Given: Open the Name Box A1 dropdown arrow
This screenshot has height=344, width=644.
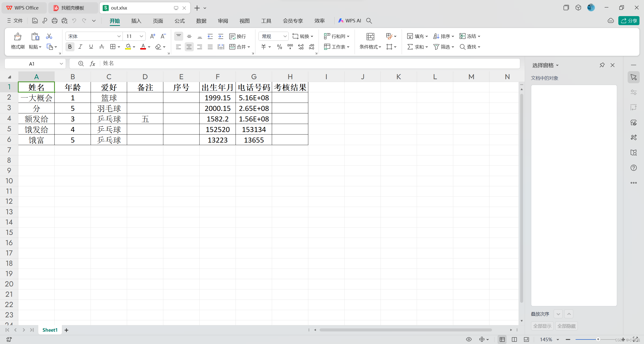Looking at the screenshot, I should pyautogui.click(x=61, y=64).
